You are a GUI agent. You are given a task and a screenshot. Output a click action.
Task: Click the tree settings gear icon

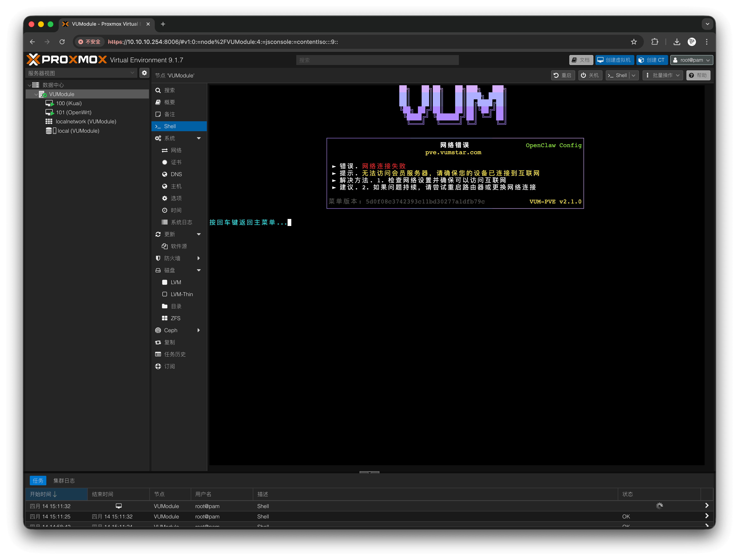[144, 73]
